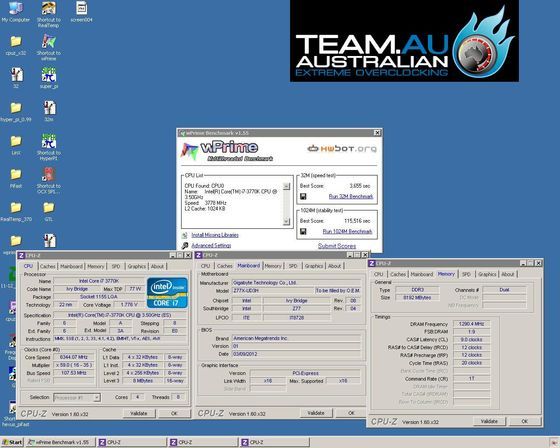Select Graphics tab in middle CPU-Z window
Screen dimensions: 560x448
pyautogui.click(x=314, y=266)
